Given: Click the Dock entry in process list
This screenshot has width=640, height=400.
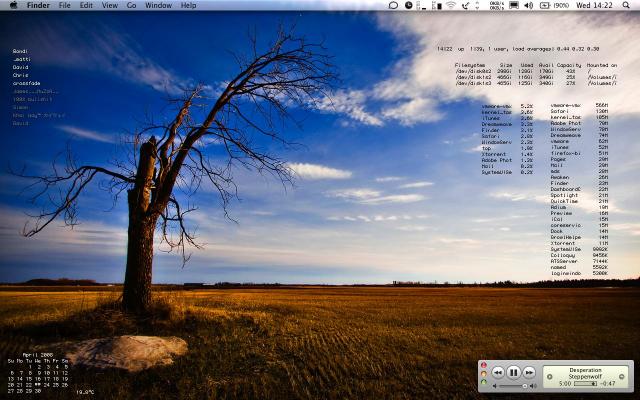Looking at the screenshot, I should (x=557, y=231).
